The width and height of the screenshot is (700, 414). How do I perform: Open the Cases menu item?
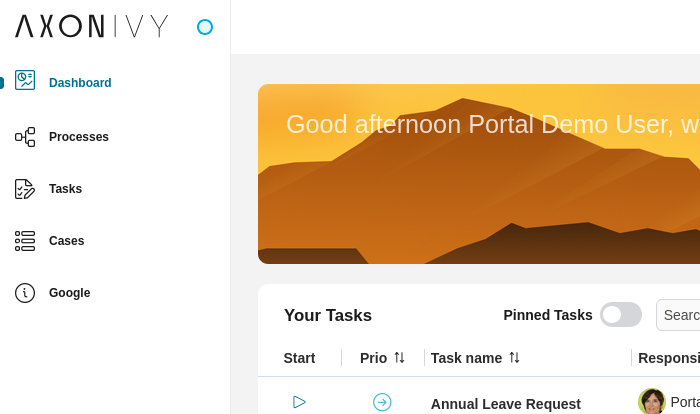click(67, 241)
